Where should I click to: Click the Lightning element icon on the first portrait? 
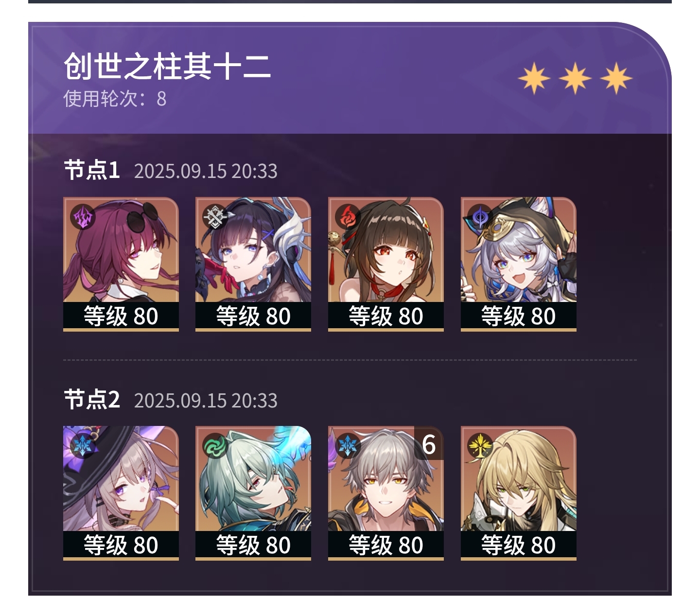point(82,217)
